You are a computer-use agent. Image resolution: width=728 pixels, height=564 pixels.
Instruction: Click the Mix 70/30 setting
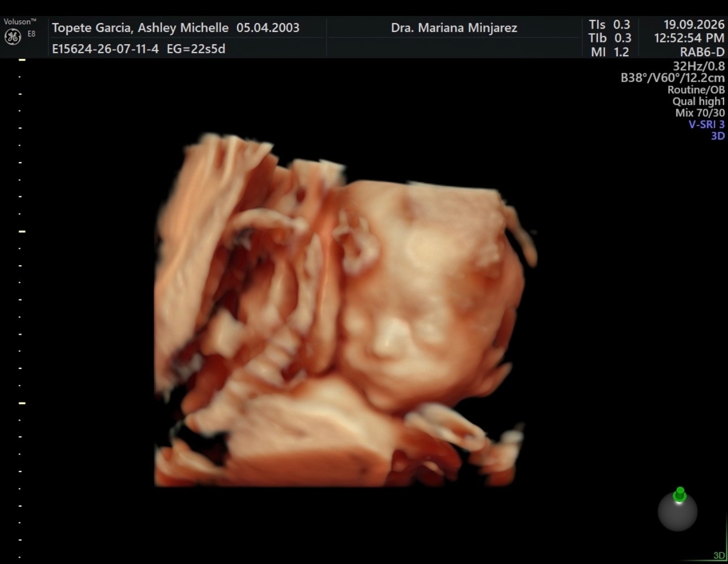click(x=700, y=112)
